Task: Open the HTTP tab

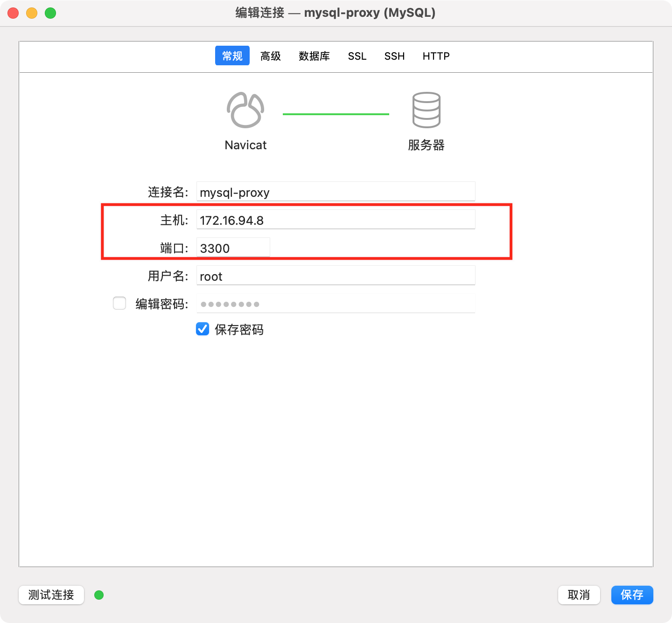Action: click(436, 56)
